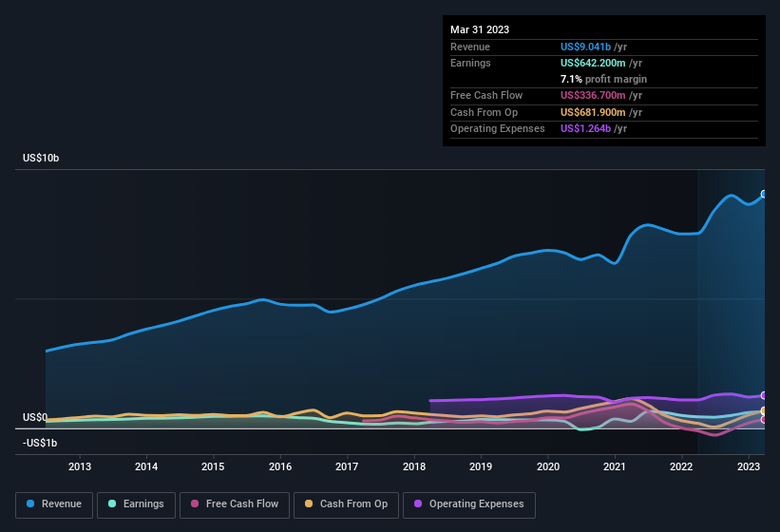Click the 2016 x-axis label
The width and height of the screenshot is (780, 532).
pos(280,466)
